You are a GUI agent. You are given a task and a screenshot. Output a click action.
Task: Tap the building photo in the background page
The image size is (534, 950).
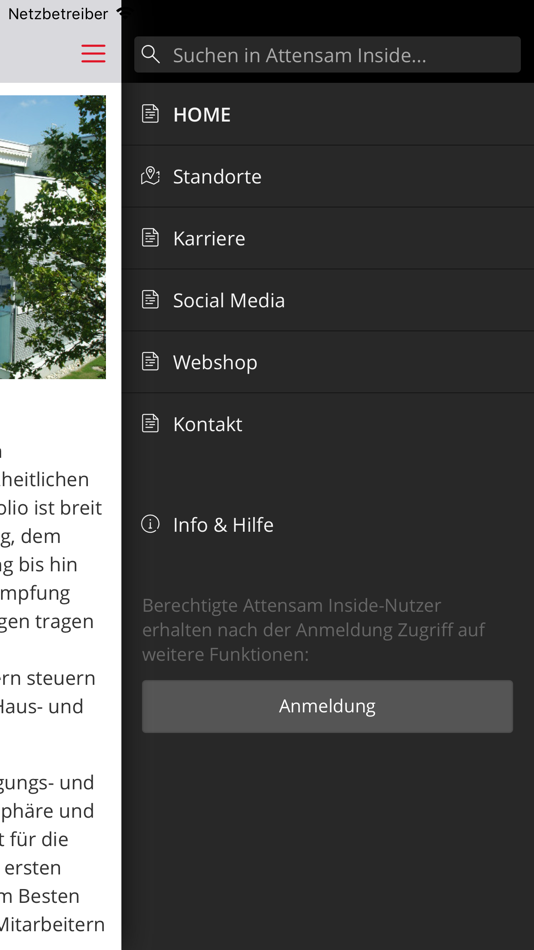53,237
